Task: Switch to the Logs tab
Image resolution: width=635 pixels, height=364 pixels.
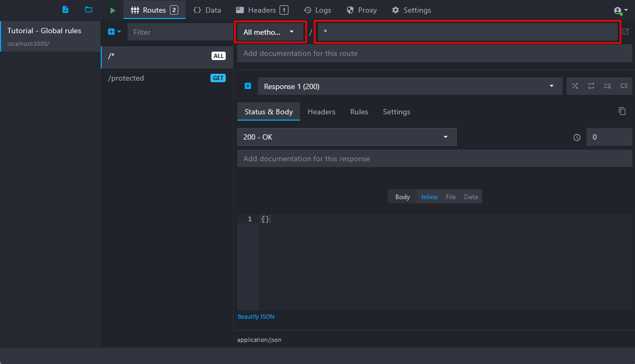Action: coord(317,10)
